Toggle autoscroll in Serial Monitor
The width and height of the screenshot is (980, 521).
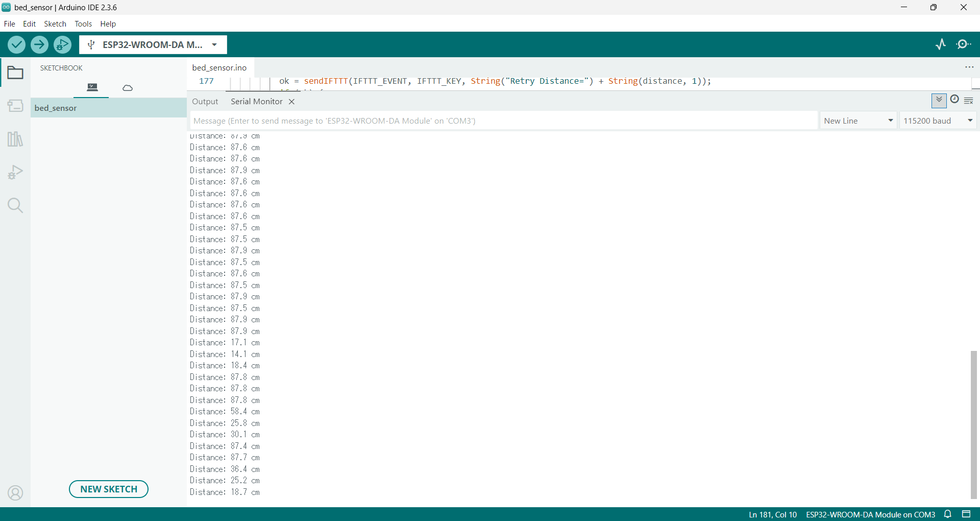coord(939,101)
